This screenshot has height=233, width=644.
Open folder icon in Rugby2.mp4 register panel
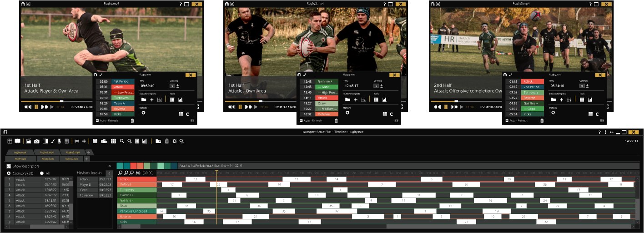click(347, 99)
